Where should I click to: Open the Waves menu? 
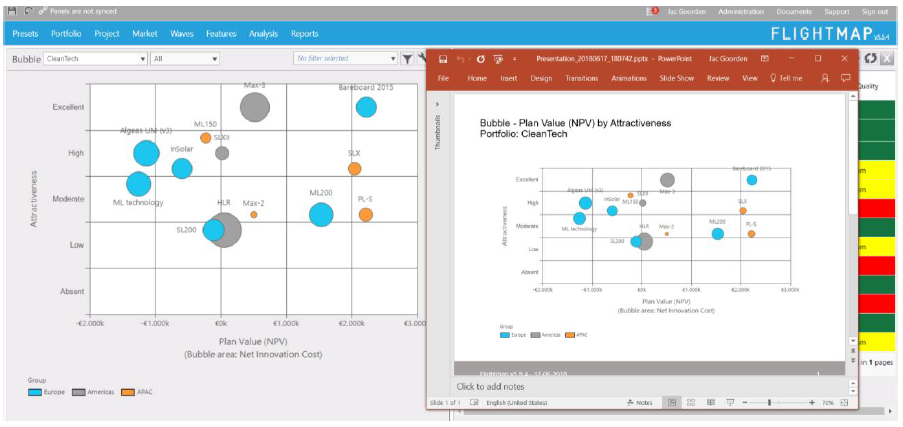(x=182, y=34)
